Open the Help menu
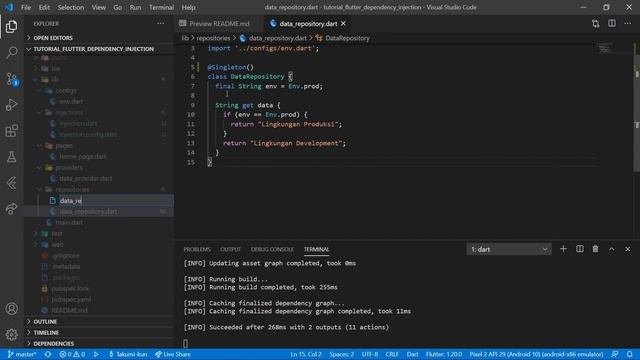The height and width of the screenshot is (360, 640). 188,7
